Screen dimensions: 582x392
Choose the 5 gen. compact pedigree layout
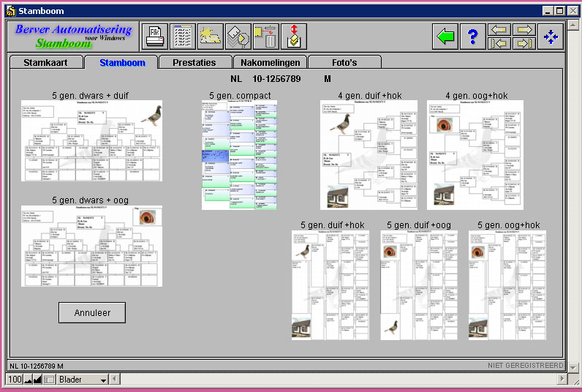click(239, 155)
